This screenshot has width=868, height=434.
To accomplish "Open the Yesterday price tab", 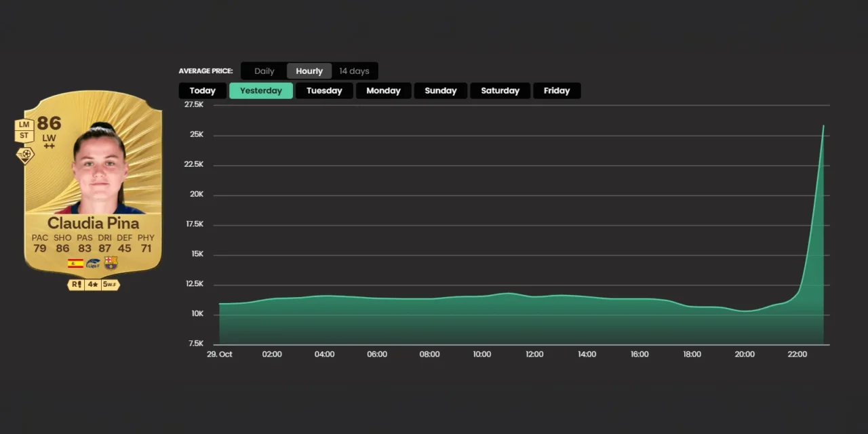I will [x=260, y=90].
